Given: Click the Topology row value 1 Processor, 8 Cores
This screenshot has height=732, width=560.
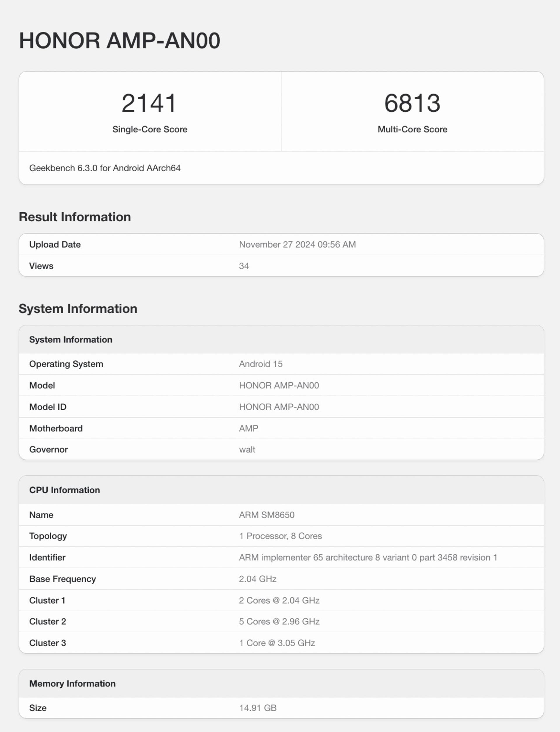Looking at the screenshot, I should click(280, 536).
